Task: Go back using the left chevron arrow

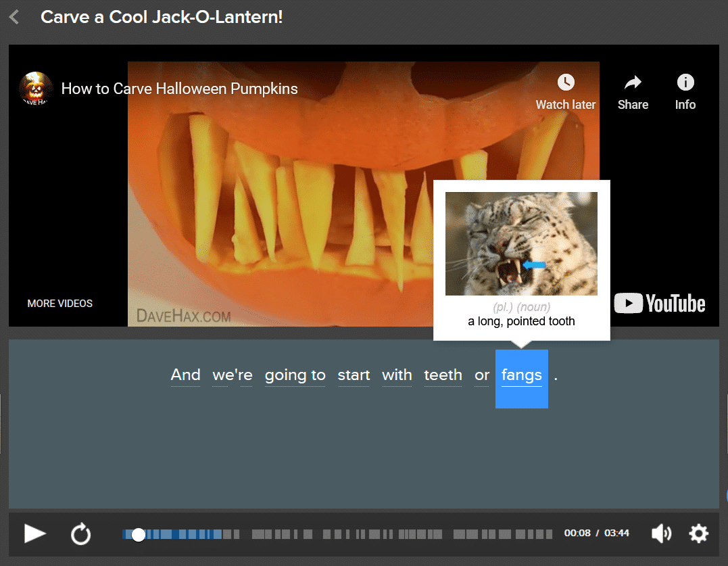Action: (14, 16)
